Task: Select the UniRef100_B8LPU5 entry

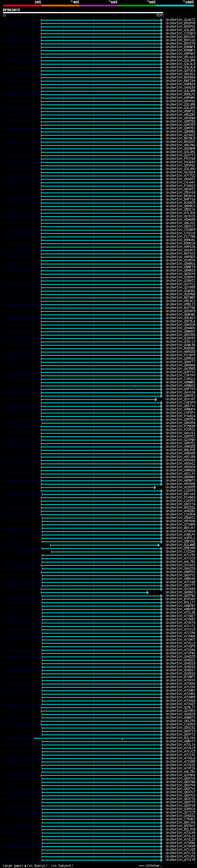Action: [x=180, y=450]
